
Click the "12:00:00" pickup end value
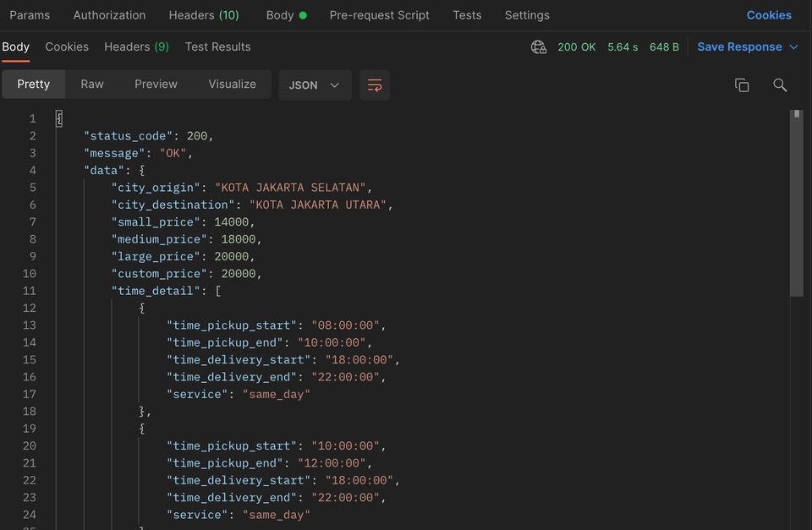point(332,462)
